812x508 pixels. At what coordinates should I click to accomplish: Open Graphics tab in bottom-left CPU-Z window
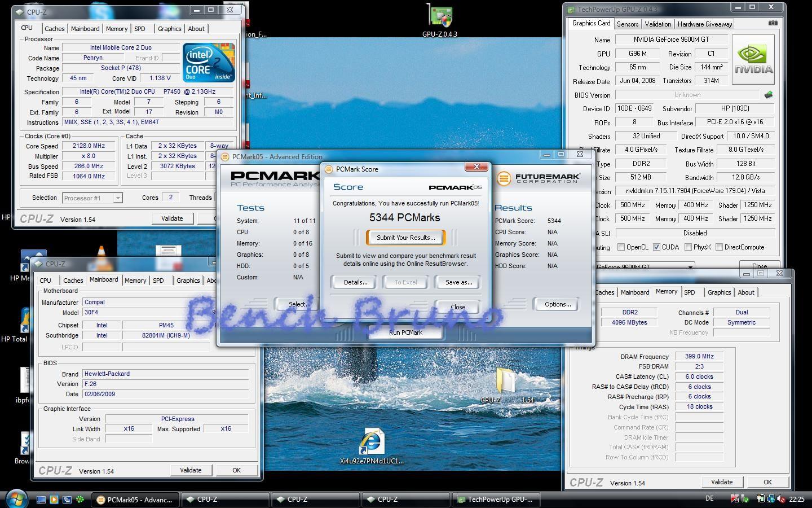[x=188, y=281]
